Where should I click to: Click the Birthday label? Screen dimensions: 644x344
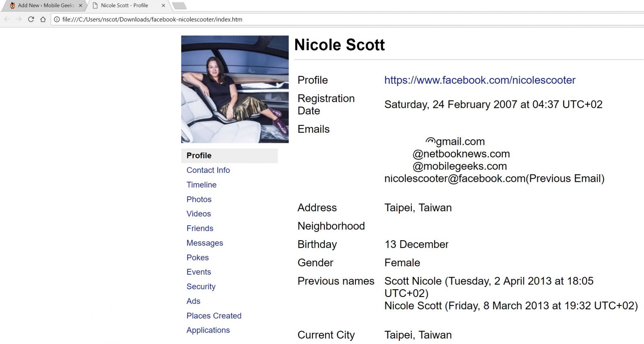pos(317,244)
